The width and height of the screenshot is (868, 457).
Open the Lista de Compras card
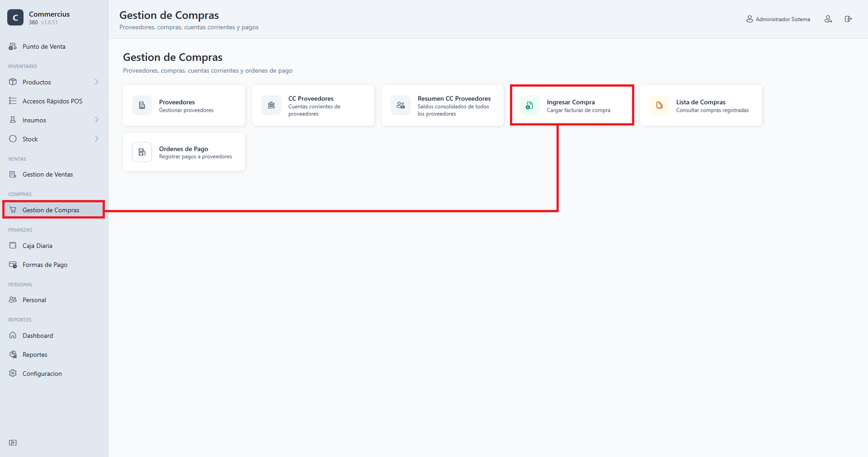pos(701,106)
